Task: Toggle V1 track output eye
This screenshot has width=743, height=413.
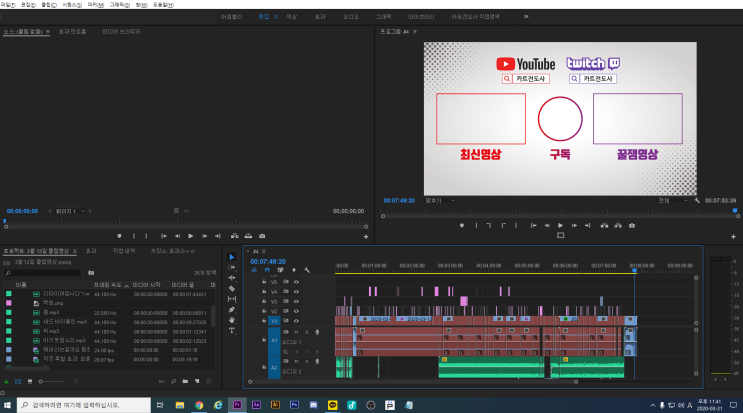Action: coord(296,321)
